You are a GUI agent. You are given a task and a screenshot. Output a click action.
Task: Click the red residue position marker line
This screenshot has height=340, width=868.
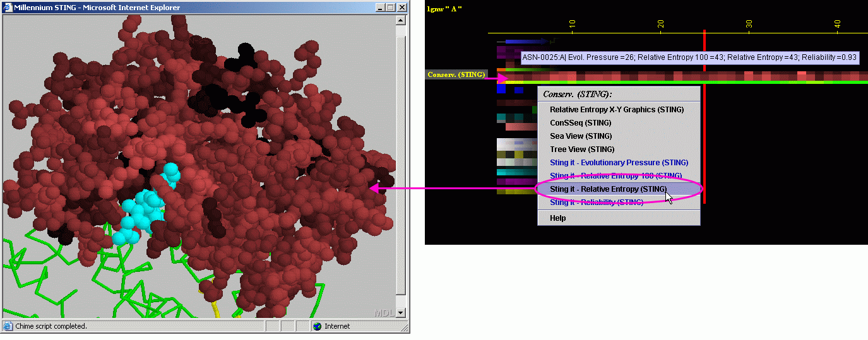pyautogui.click(x=704, y=117)
